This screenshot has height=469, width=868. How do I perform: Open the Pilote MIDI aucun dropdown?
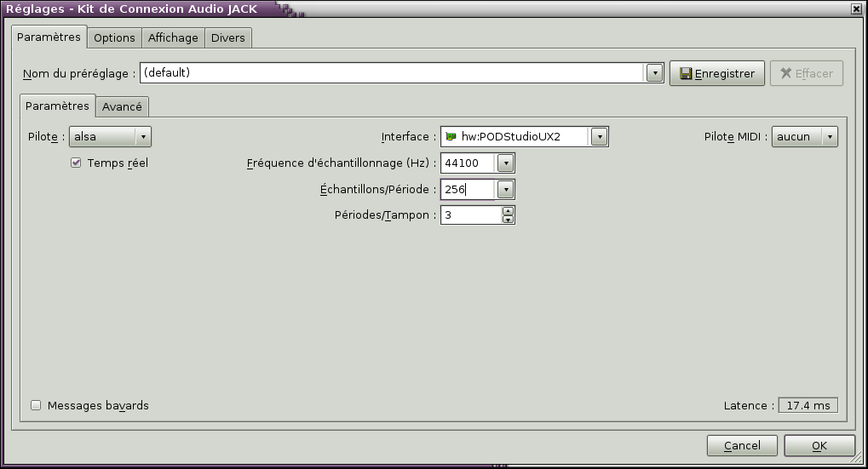click(x=805, y=136)
